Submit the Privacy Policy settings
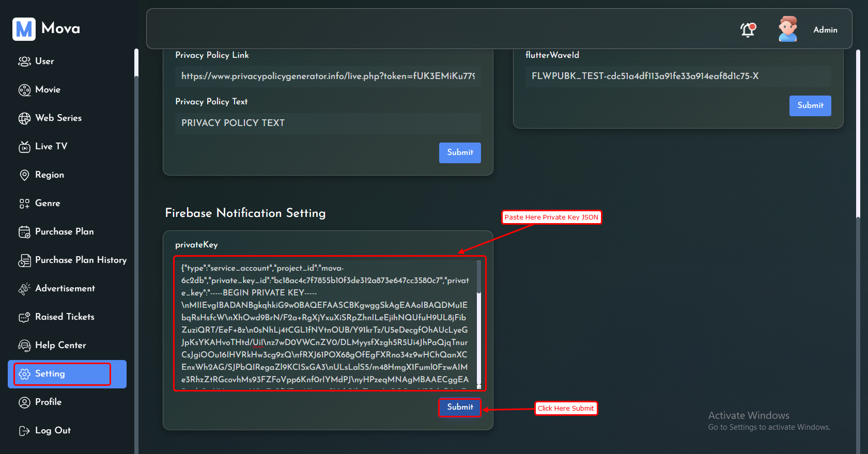This screenshot has width=868, height=454. (460, 153)
